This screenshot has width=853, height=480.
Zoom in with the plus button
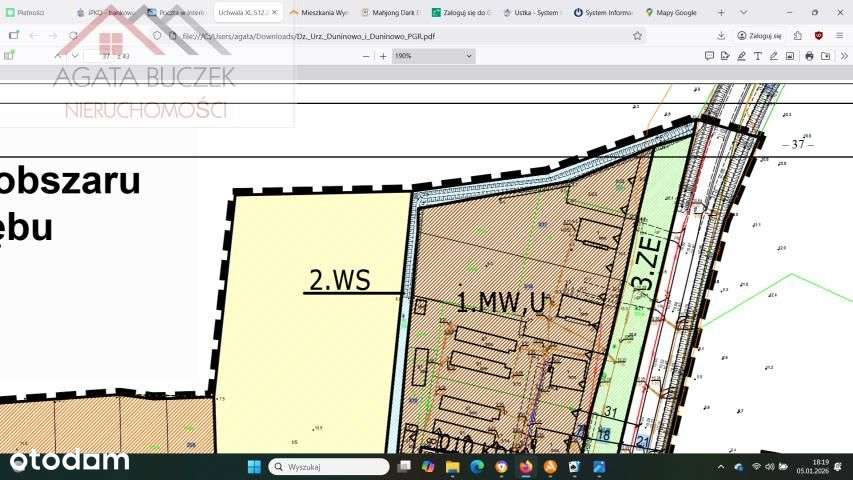383,56
